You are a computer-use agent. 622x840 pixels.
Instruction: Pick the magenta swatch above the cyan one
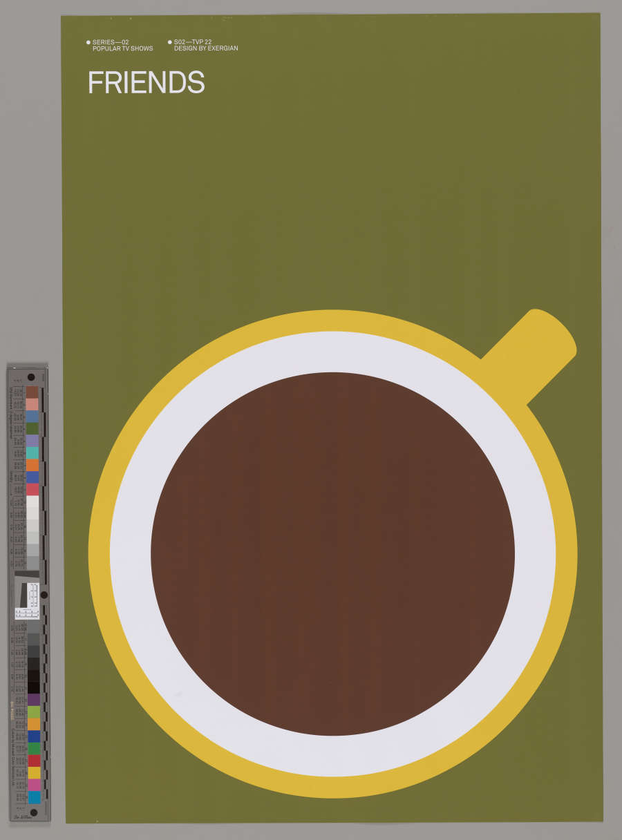pos(34,785)
